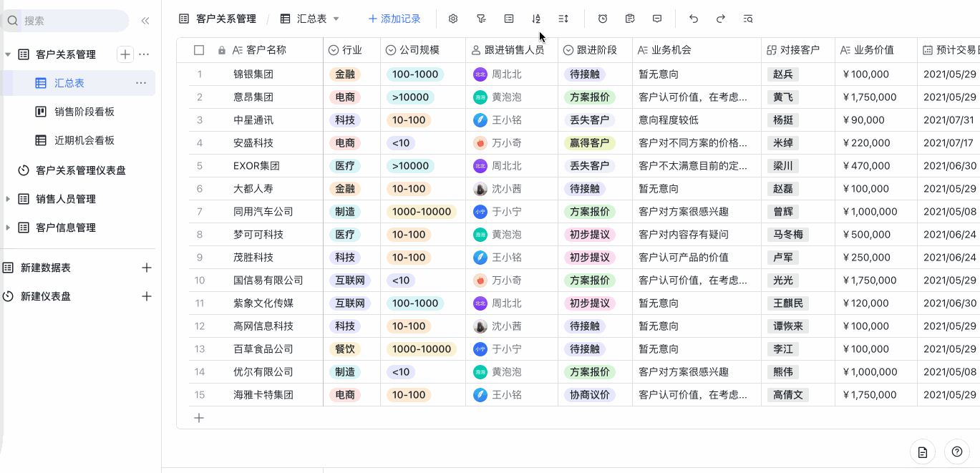
Task: Toggle the select-all records checkbox
Action: pyautogui.click(x=199, y=51)
